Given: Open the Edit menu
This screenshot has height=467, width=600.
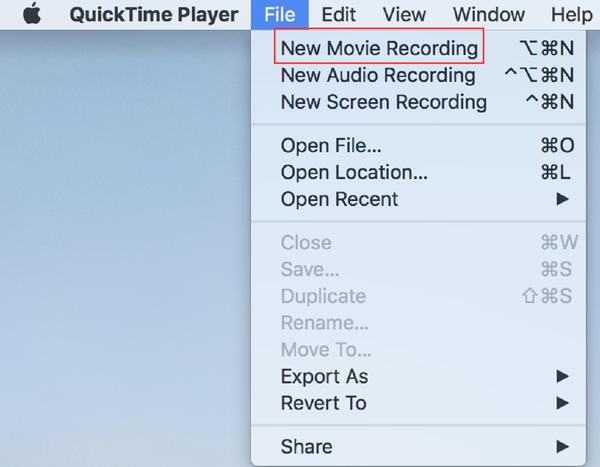Looking at the screenshot, I should pos(339,15).
